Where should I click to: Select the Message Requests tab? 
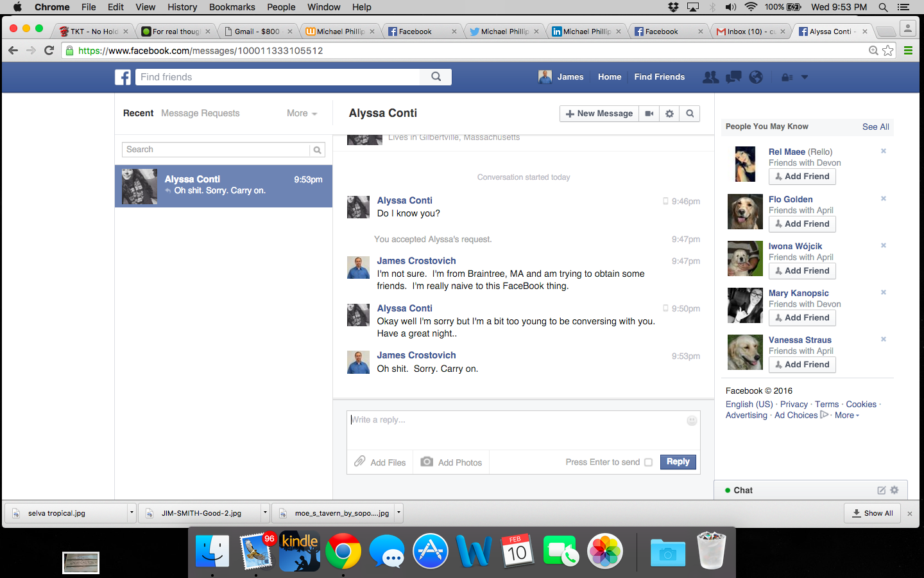pos(200,113)
